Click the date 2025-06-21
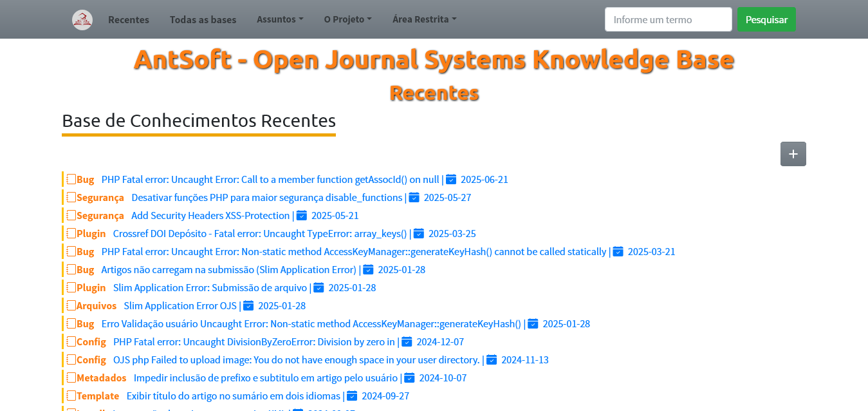The width and height of the screenshot is (868, 411). click(485, 179)
